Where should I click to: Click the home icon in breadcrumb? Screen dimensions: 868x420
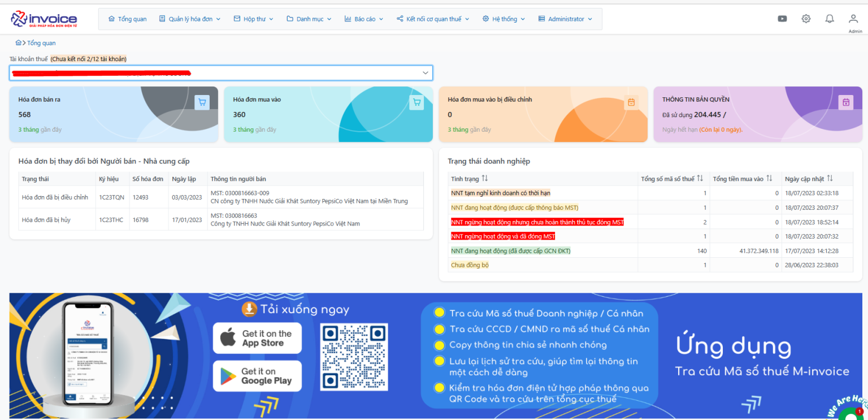(x=19, y=43)
